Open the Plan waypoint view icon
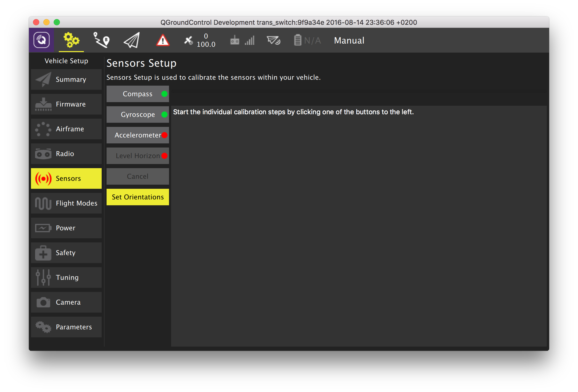 click(101, 40)
